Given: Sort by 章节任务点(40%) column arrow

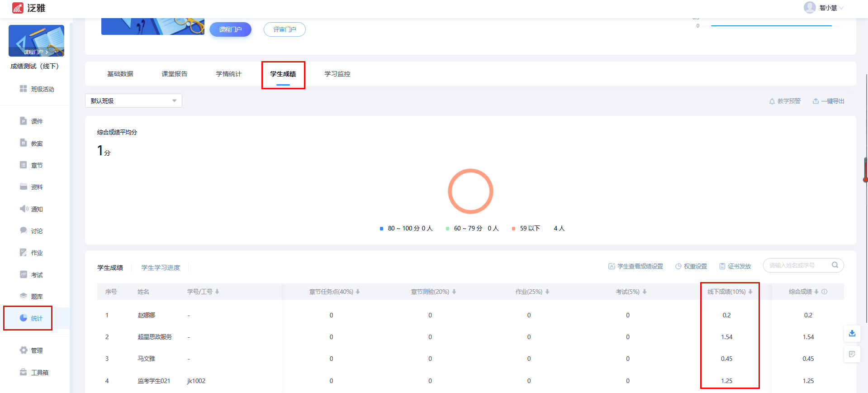Looking at the screenshot, I should click(358, 292).
